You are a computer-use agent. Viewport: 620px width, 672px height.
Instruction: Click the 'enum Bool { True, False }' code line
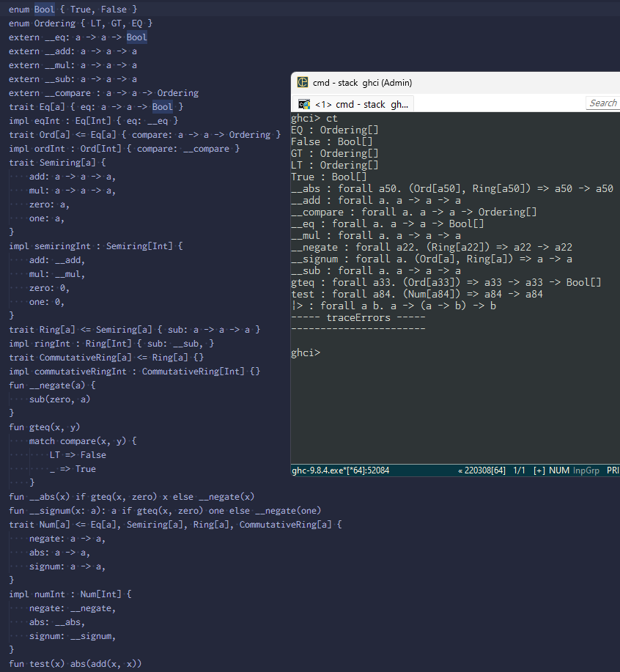[x=73, y=9]
